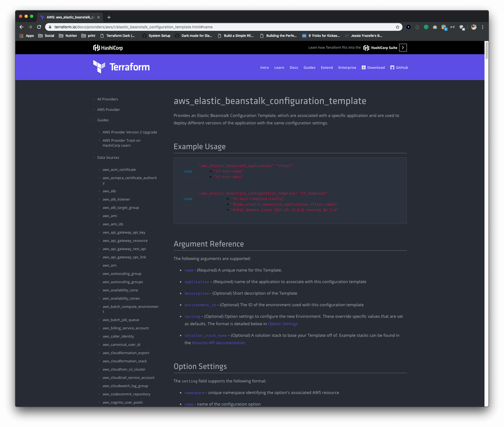Select aws_ami_ids in the sidebar

[x=113, y=224]
